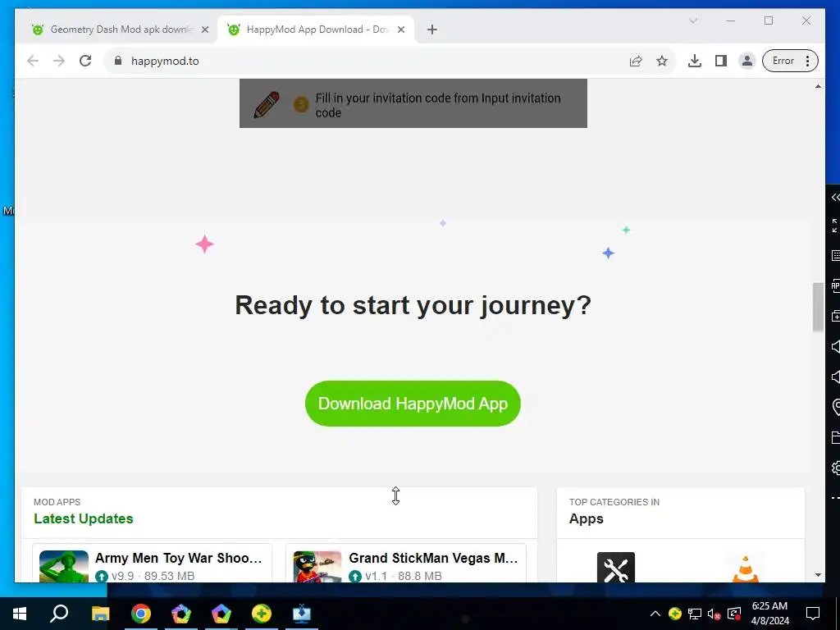
Task: Open emulator settings gear icon
Action: (836, 468)
